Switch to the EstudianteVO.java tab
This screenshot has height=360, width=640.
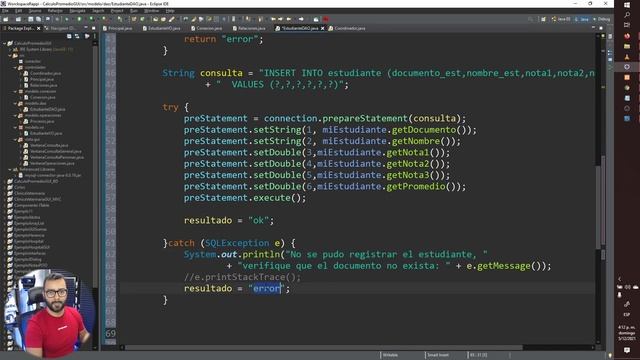[x=162, y=28]
